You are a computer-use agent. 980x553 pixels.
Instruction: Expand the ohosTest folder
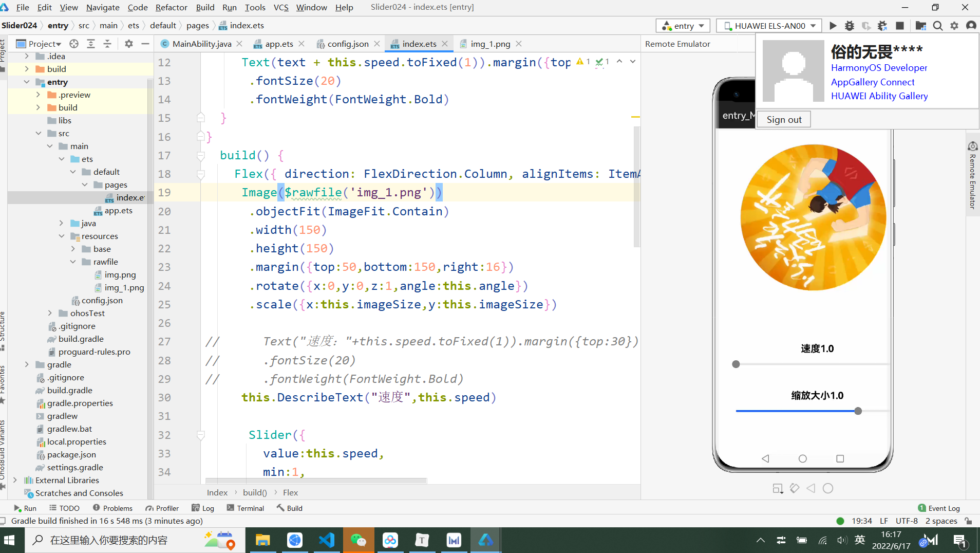(x=50, y=313)
